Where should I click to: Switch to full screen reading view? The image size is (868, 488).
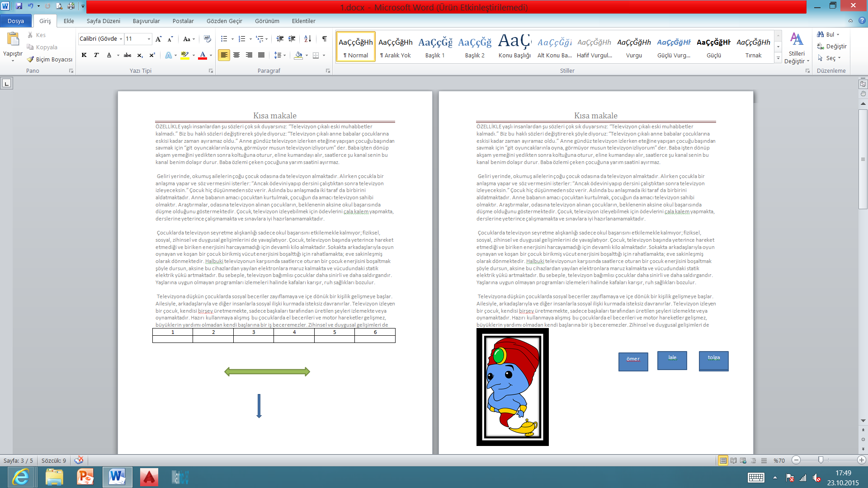tap(733, 460)
